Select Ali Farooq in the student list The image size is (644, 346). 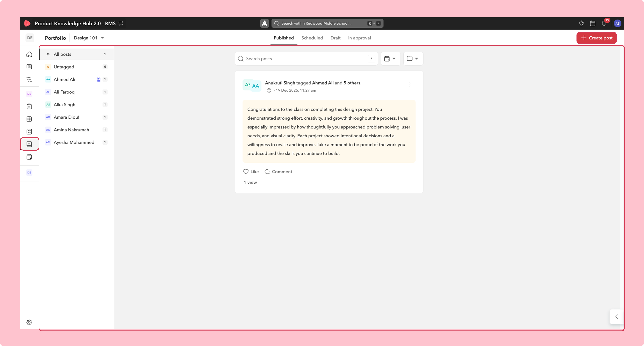[77, 92]
